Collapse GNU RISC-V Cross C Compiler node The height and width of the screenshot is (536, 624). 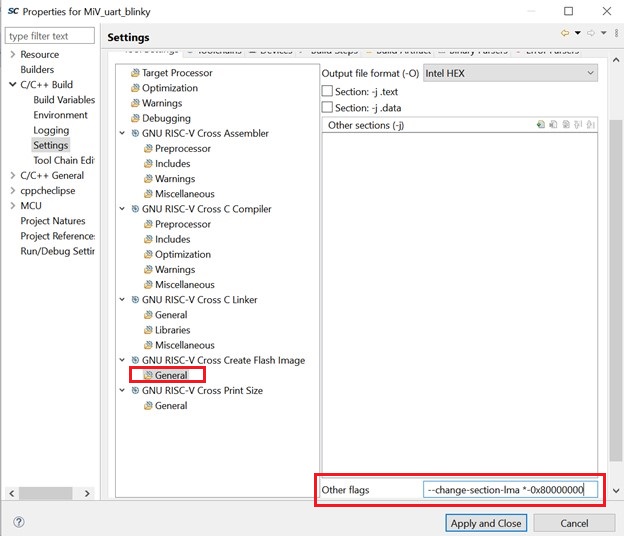123,209
